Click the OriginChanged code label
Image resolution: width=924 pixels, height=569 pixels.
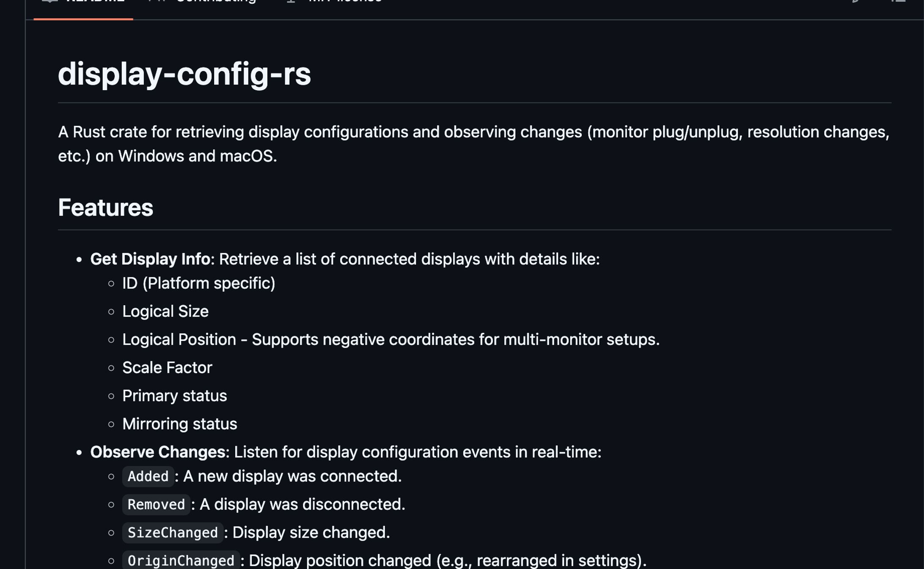click(x=179, y=560)
